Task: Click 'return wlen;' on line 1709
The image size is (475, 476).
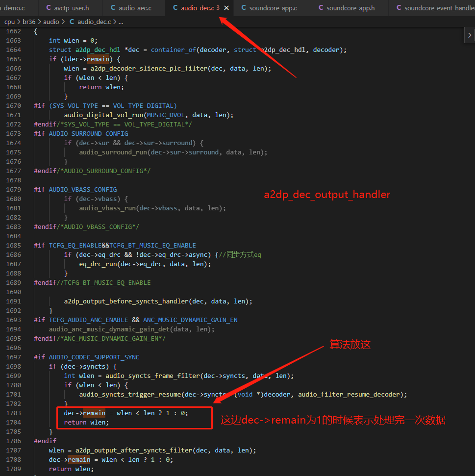Action: [x=72, y=469]
